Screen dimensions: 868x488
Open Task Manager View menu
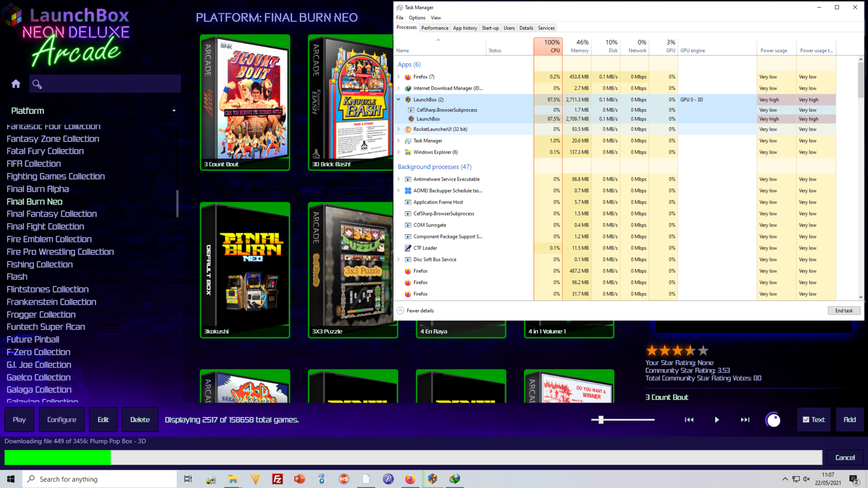point(436,18)
